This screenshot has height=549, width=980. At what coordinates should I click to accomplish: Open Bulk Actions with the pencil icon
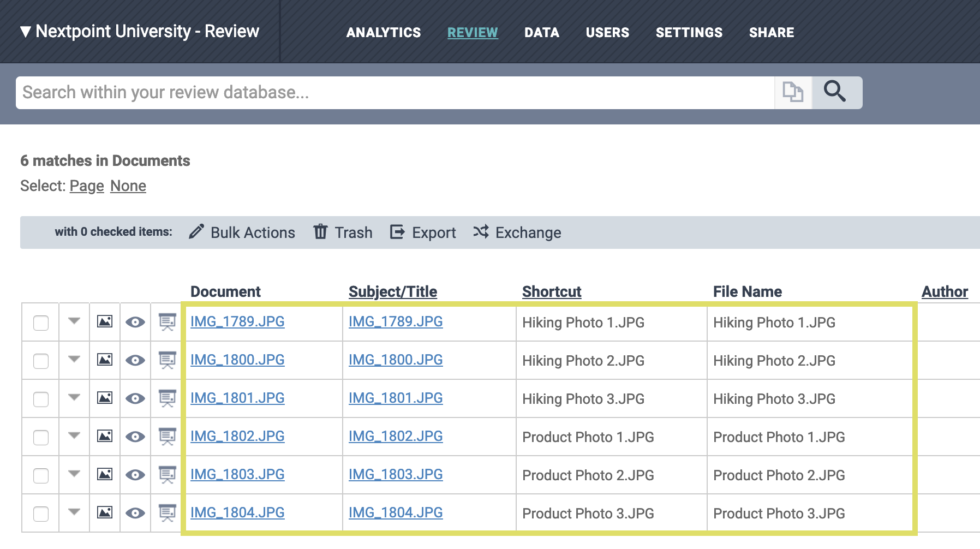coord(242,232)
